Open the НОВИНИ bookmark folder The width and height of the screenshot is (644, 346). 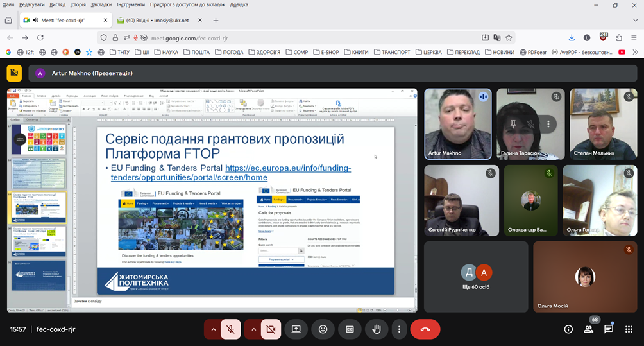(499, 52)
